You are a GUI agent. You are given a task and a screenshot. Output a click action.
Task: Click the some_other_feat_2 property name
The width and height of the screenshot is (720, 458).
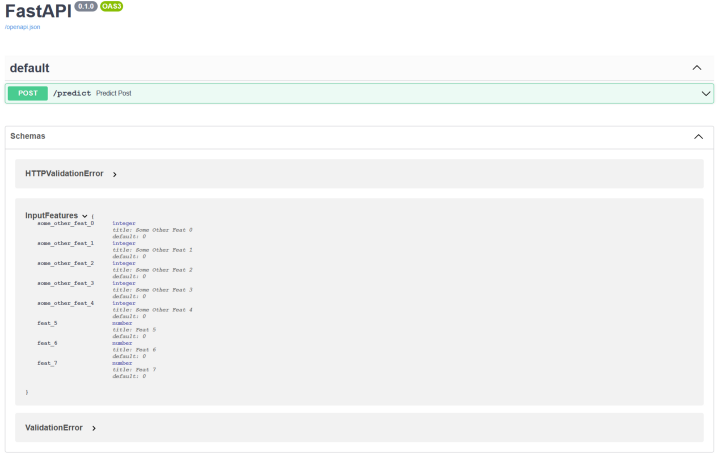(66, 263)
